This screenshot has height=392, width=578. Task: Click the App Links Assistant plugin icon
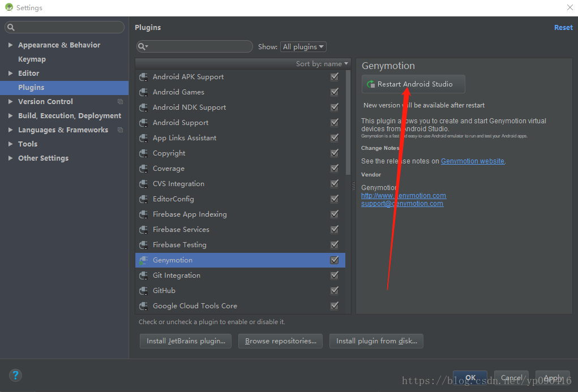tap(143, 138)
